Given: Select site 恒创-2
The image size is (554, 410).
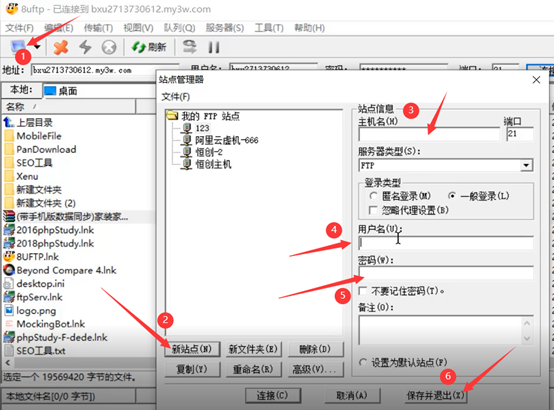Looking at the screenshot, I should 209,152.
